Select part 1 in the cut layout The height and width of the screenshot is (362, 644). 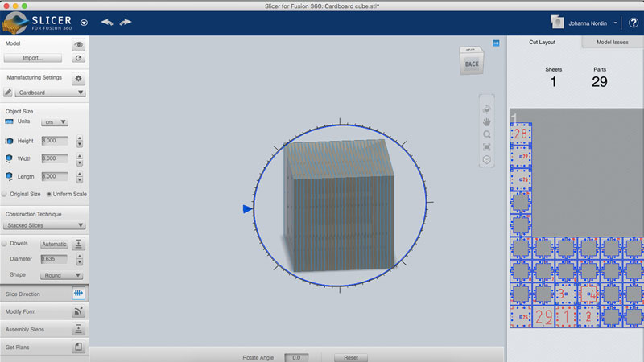[566, 316]
